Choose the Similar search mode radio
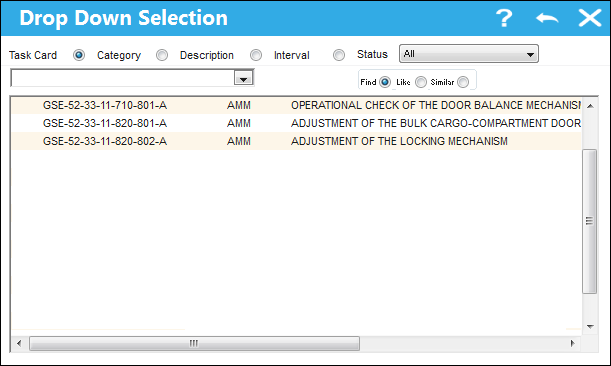611x366 pixels. point(463,82)
